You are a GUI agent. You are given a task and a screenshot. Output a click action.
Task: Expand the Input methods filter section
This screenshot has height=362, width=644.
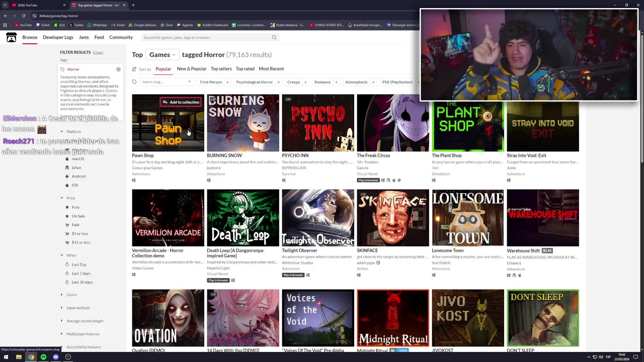tap(75, 308)
